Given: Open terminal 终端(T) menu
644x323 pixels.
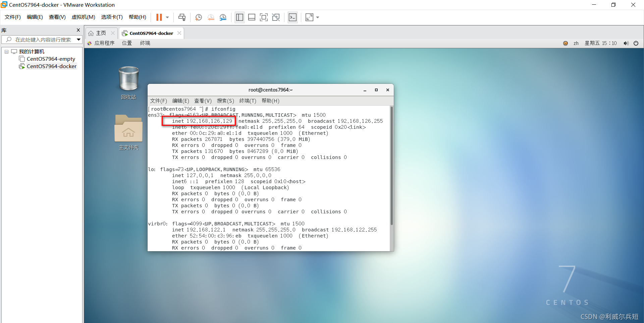Looking at the screenshot, I should click(x=248, y=101).
